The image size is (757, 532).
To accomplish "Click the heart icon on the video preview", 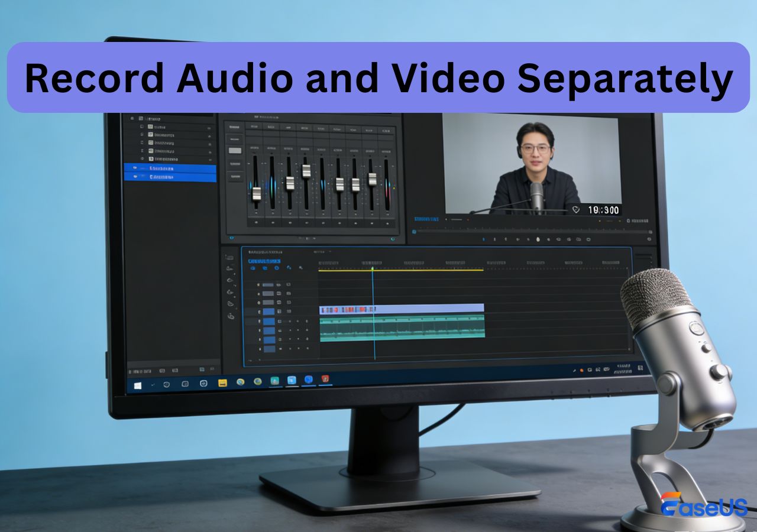I will pyautogui.click(x=575, y=209).
